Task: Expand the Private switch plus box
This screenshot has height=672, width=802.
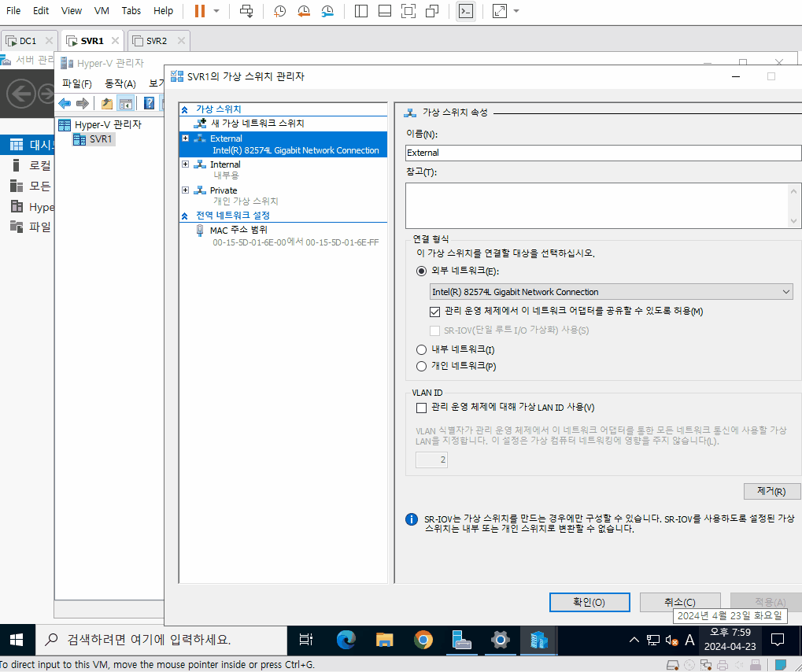Action: [x=185, y=190]
